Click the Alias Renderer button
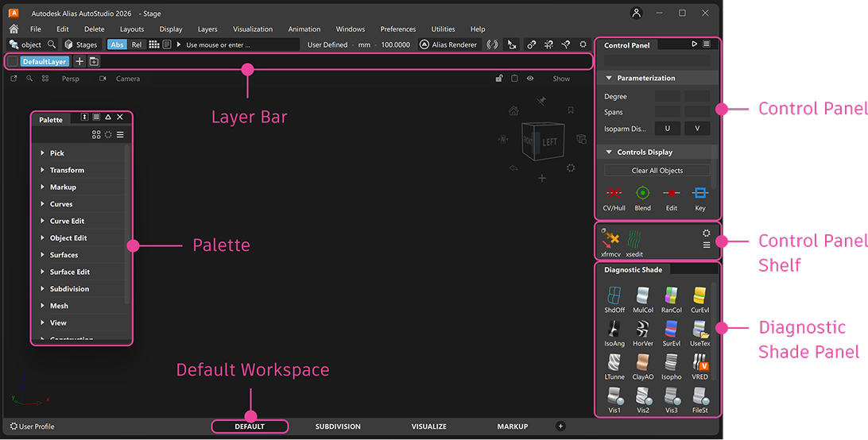The width and height of the screenshot is (868, 440). coord(448,44)
